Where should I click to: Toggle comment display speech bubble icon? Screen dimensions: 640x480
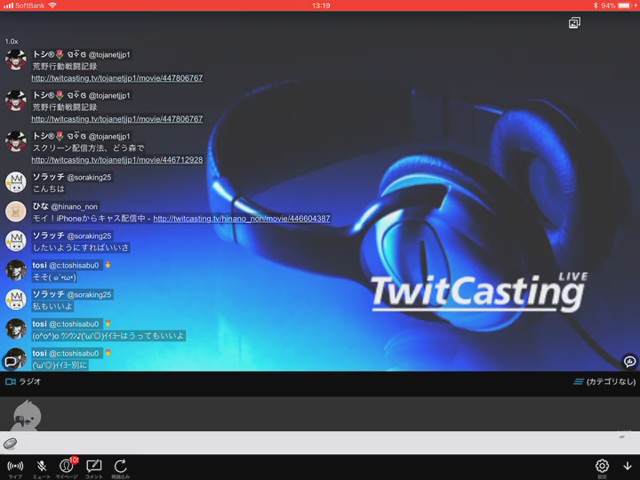point(10,362)
